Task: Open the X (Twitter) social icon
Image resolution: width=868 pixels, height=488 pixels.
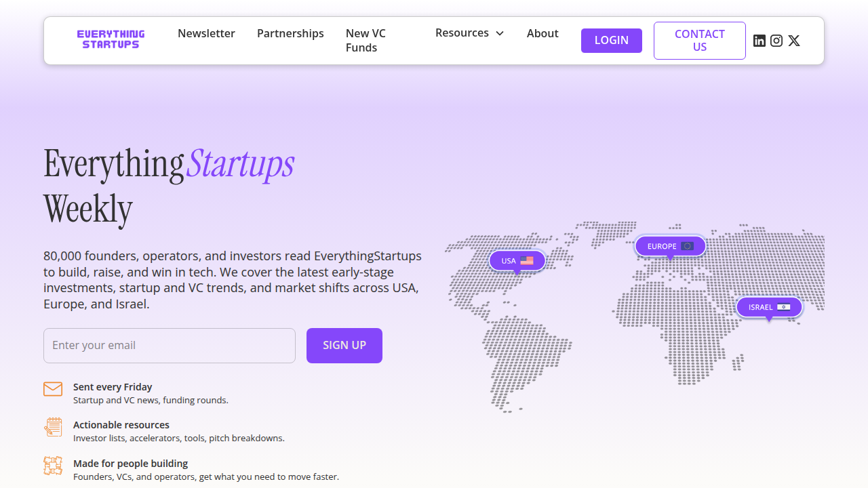Action: (x=794, y=41)
